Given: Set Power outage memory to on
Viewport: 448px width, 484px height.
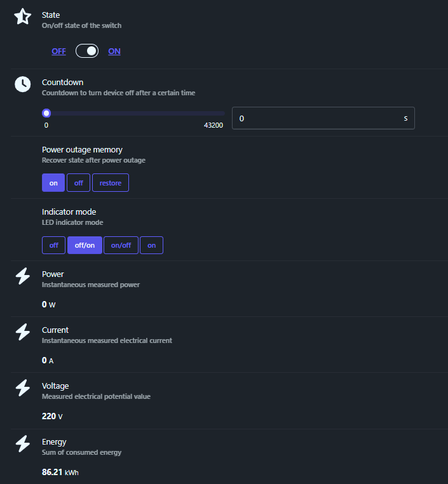Looking at the screenshot, I should point(53,183).
